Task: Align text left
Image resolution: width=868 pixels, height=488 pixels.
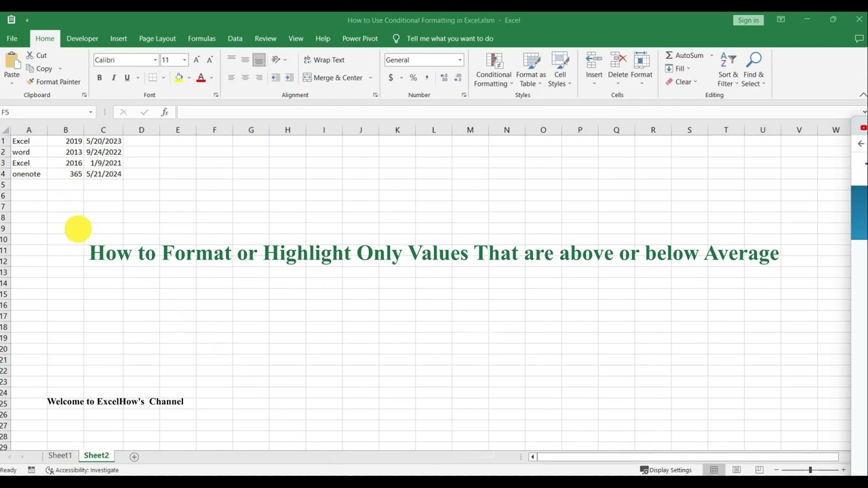Action: (x=231, y=78)
